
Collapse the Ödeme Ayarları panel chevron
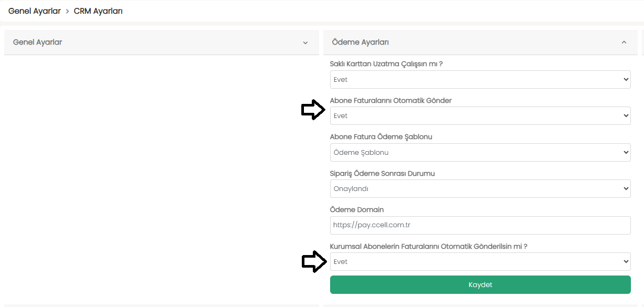(x=624, y=43)
